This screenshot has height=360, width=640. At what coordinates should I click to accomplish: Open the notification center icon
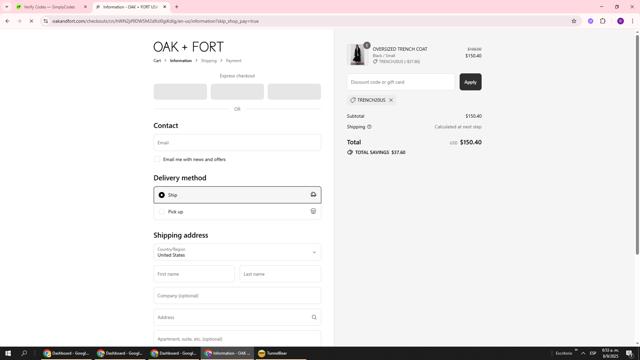point(629,353)
